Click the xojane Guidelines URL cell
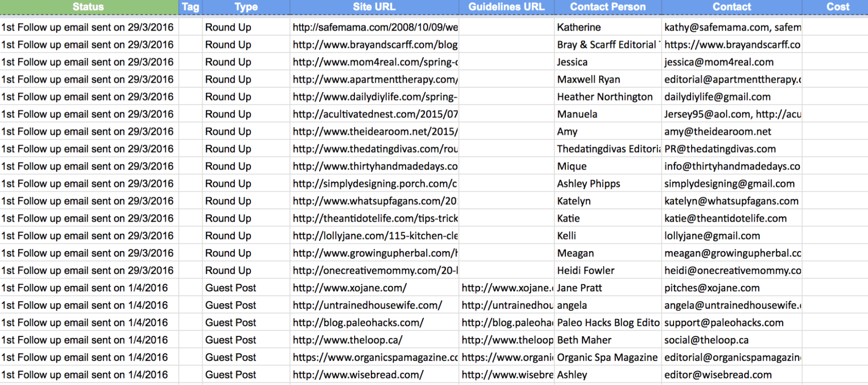 (x=507, y=288)
